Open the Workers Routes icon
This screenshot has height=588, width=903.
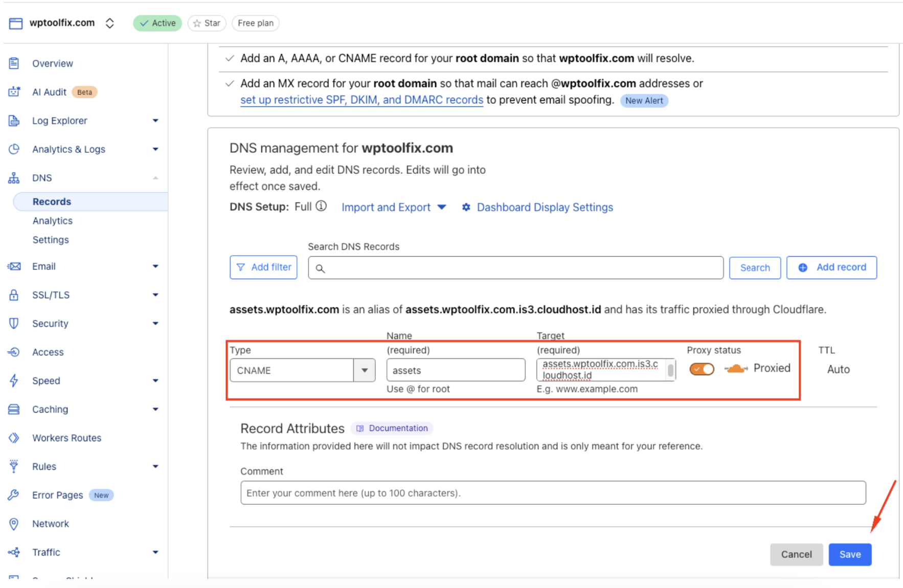(14, 438)
